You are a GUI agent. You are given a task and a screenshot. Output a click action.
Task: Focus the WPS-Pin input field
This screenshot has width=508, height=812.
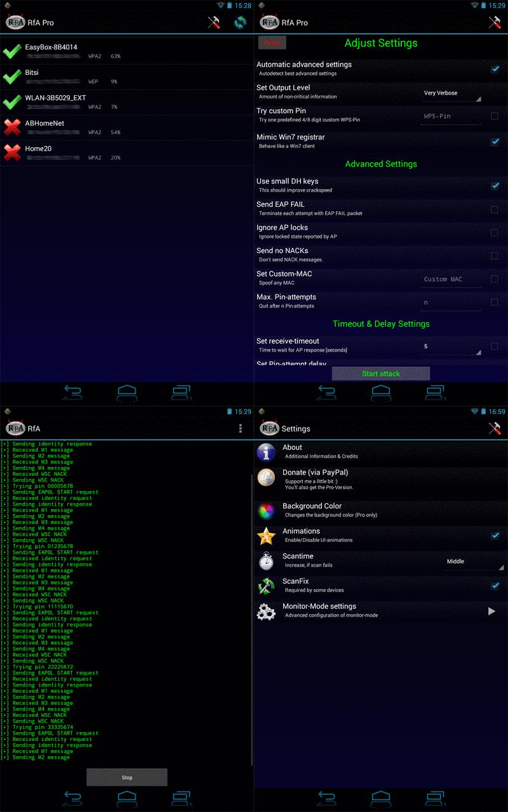coord(451,117)
